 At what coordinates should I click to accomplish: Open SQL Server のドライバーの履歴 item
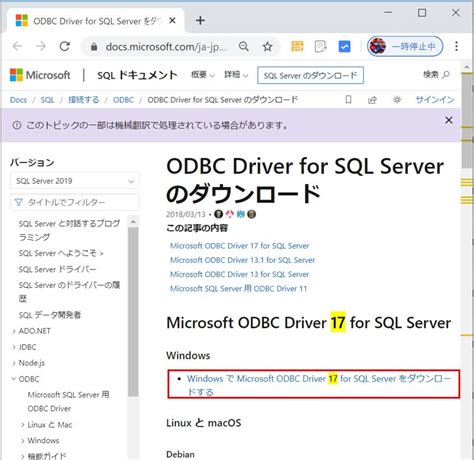click(69, 292)
